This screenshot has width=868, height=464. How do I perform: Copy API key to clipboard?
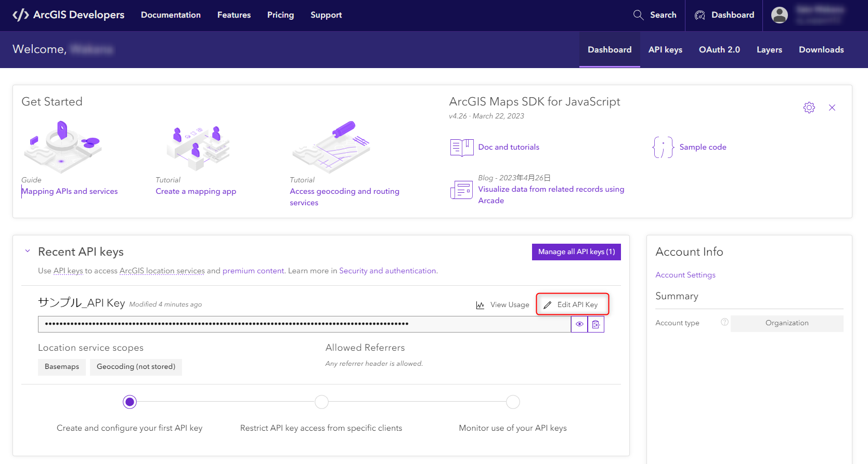tap(596, 324)
